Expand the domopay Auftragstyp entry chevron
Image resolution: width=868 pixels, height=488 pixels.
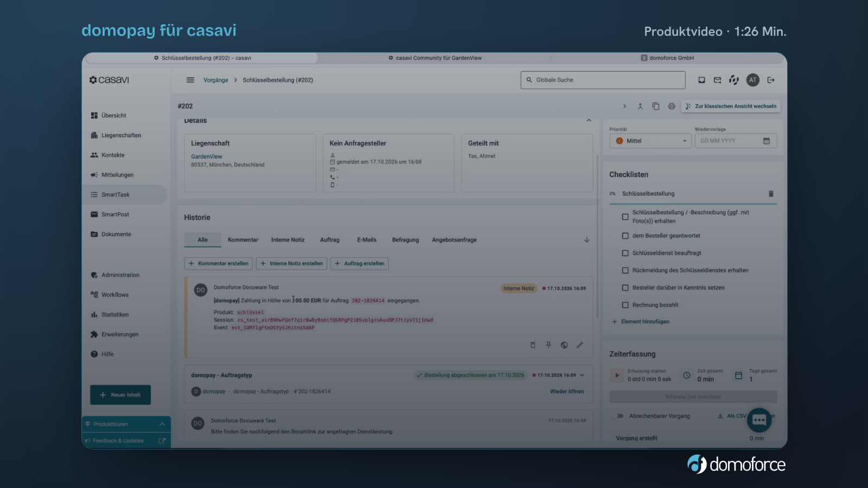tap(582, 375)
